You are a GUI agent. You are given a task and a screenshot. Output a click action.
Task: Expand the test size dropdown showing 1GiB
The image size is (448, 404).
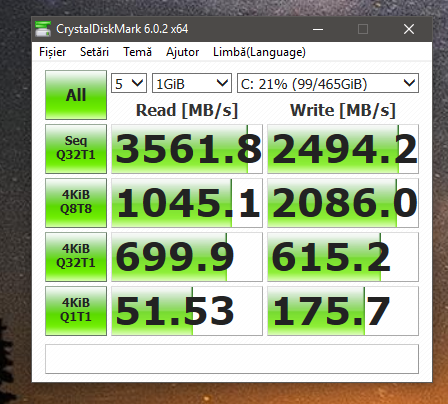tap(192, 83)
